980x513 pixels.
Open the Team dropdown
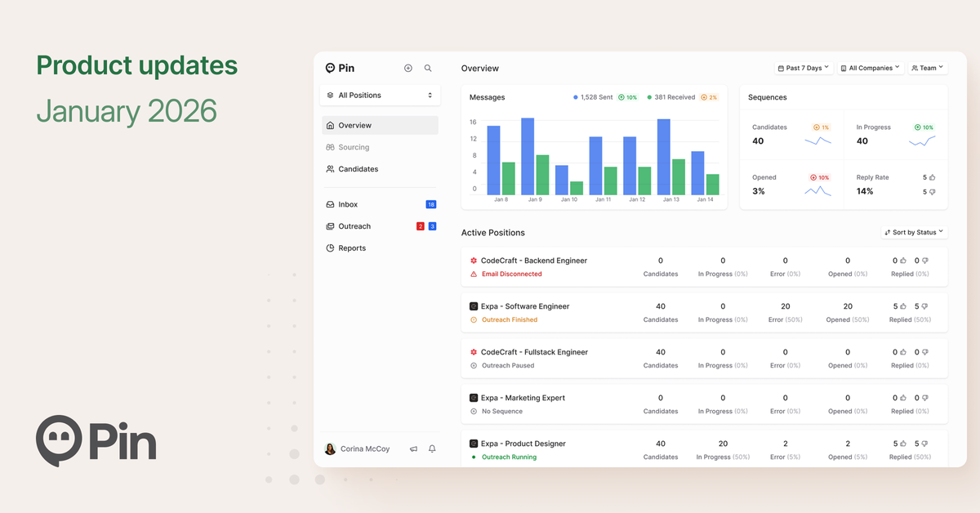point(927,68)
